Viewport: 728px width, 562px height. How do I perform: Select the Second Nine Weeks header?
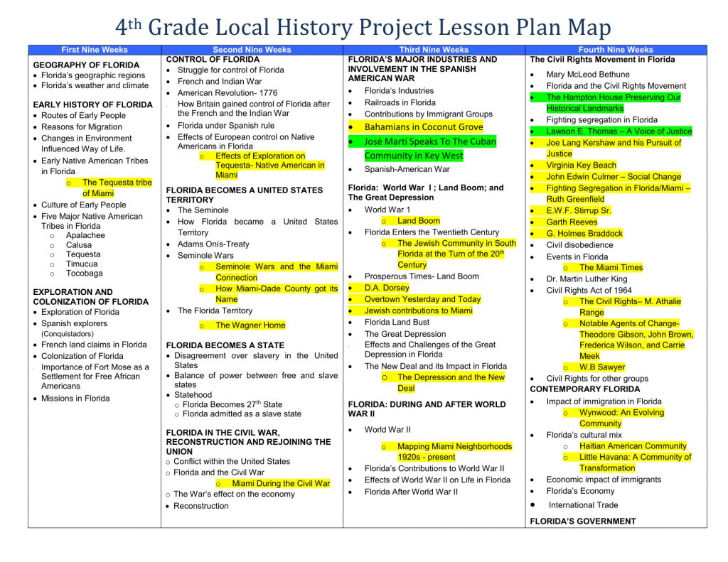(x=252, y=50)
